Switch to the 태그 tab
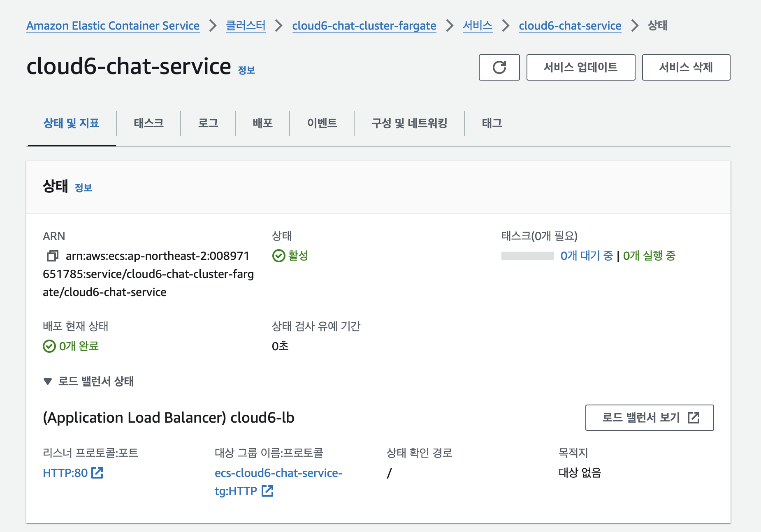The width and height of the screenshot is (761, 532). 492,123
